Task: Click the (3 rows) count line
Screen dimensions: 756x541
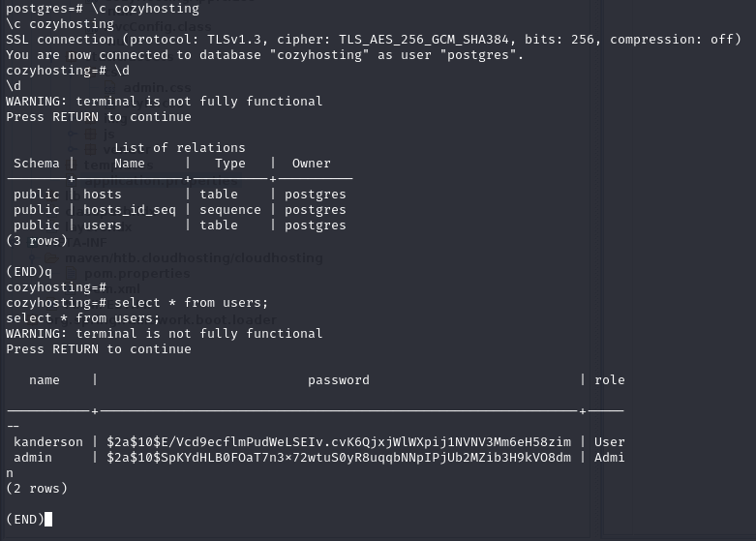Action: 37,240
